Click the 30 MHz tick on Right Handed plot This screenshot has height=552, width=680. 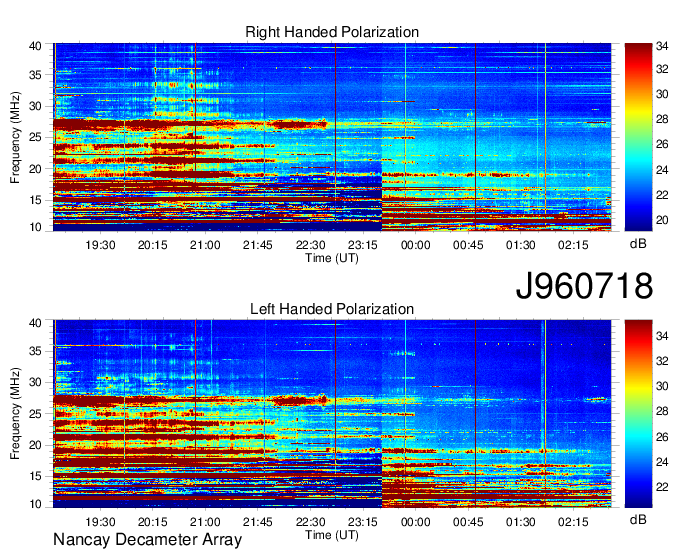click(35, 106)
